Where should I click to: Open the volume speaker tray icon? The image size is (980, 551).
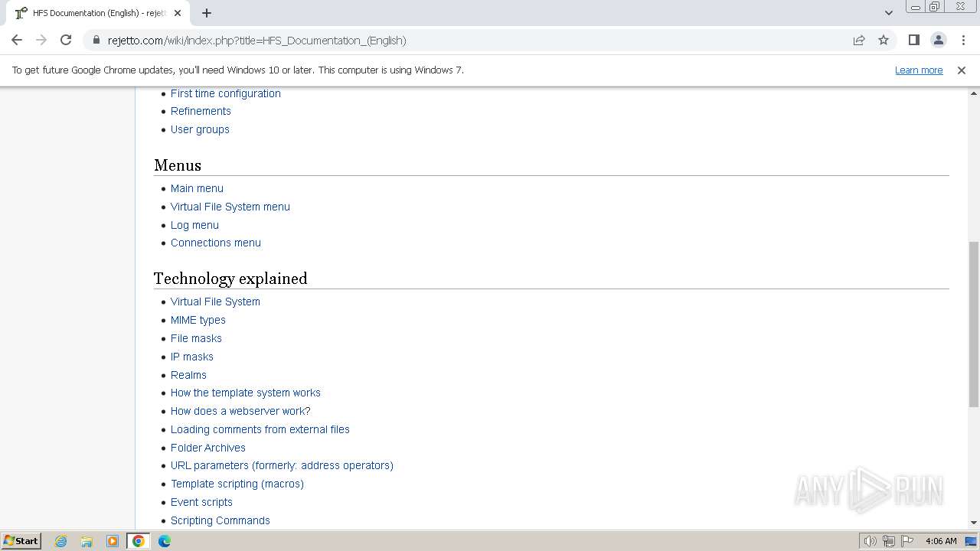[x=870, y=541]
